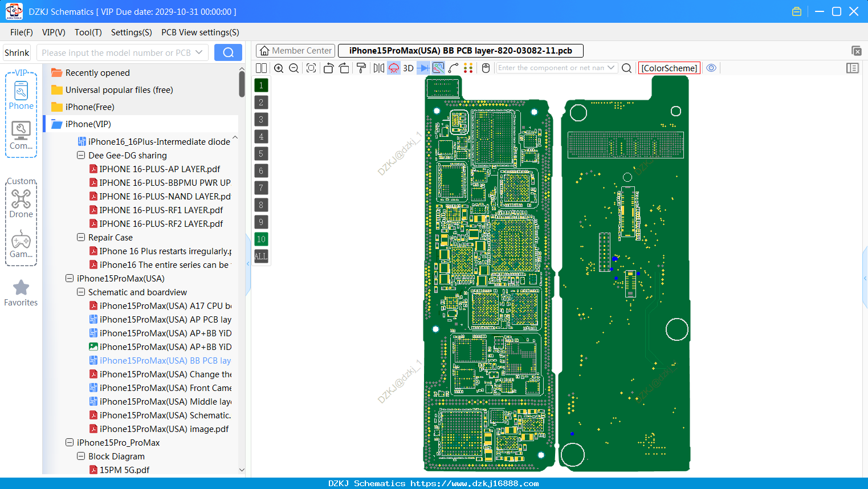The image size is (868, 489).
Task: Click the tabs overview icon at top right
Action: pyautogui.click(x=856, y=51)
